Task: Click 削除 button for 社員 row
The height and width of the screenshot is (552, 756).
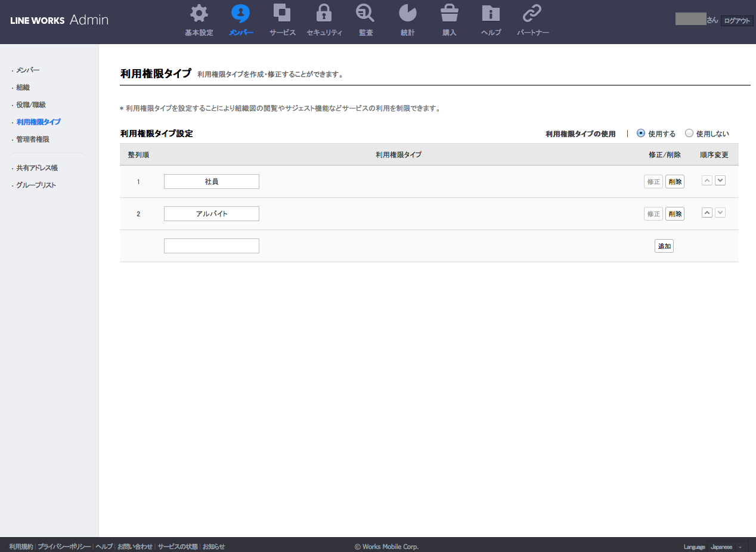Action: pyautogui.click(x=675, y=182)
